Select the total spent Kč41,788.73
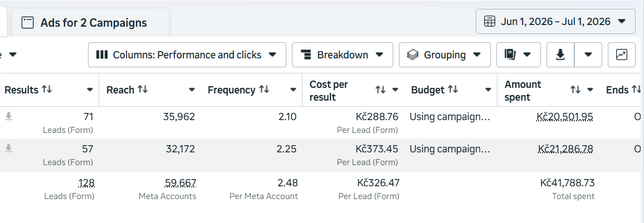This screenshot has width=644, height=223. (567, 183)
